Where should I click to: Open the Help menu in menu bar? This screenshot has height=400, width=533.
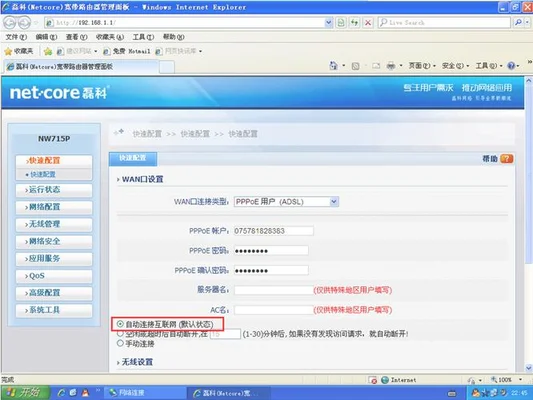[x=173, y=37]
